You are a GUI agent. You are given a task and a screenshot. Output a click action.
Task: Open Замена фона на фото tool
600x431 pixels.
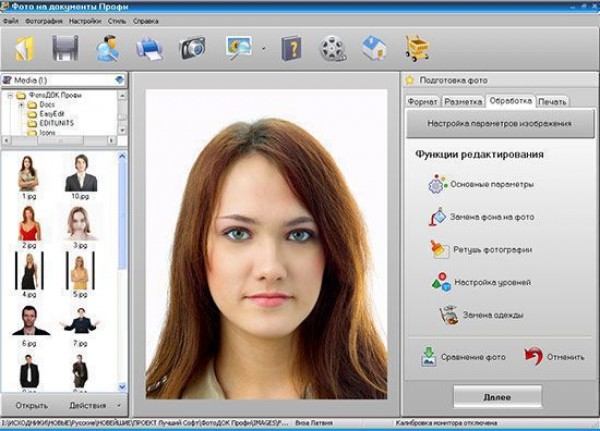coord(491,217)
